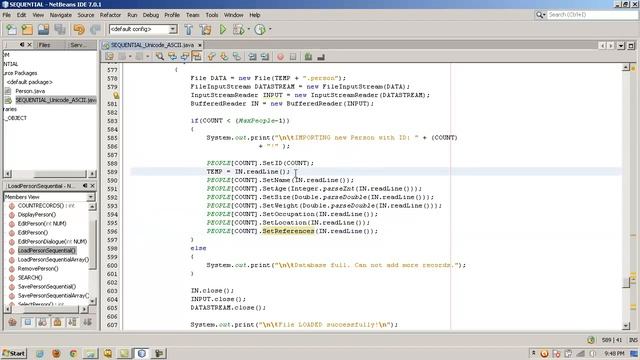Open the editor tabs document list dropdown
640x360 pixels.
tap(621, 45)
